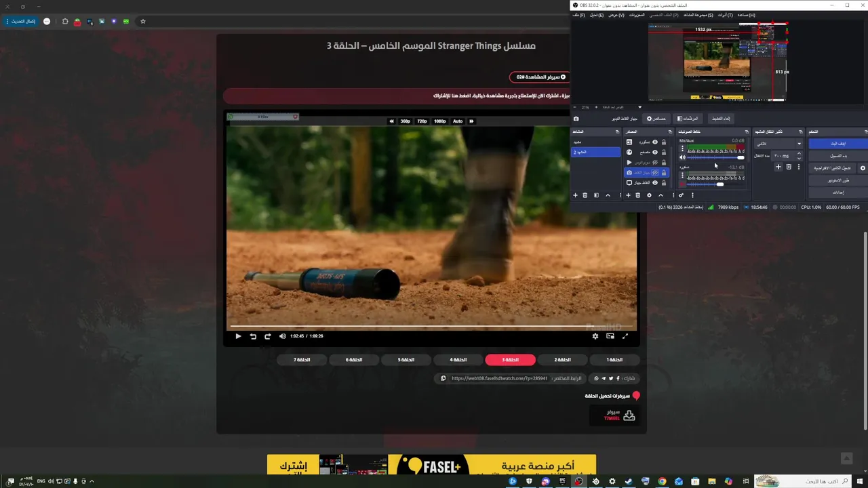Unmute the second mixer channel red speaker
This screenshot has width=868, height=488.
(682, 184)
